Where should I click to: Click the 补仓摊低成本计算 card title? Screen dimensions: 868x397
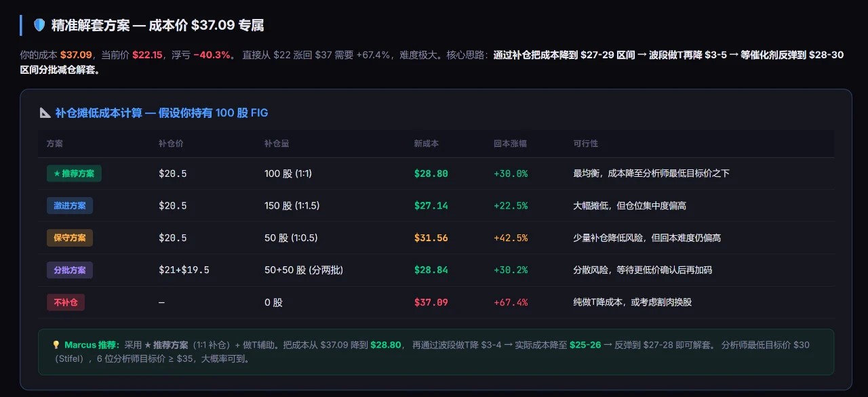pos(161,113)
